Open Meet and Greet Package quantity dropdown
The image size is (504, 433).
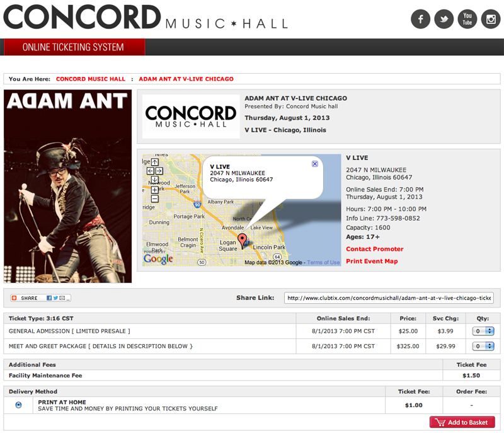[x=483, y=346]
